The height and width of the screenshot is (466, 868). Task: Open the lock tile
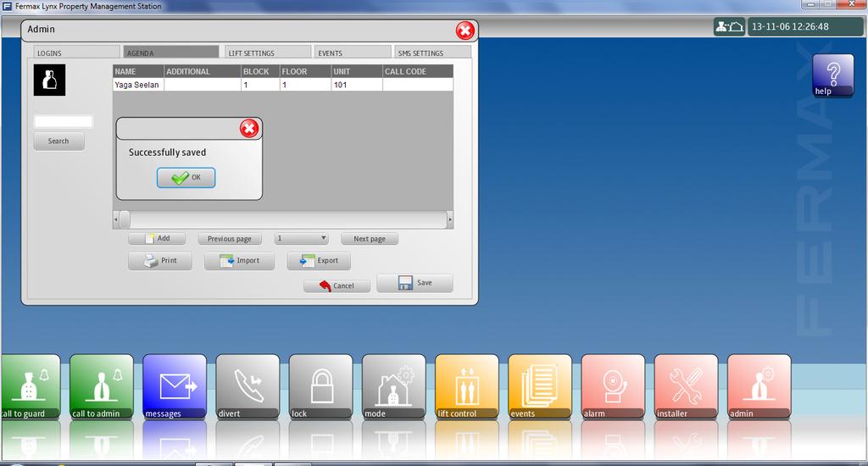click(x=320, y=387)
